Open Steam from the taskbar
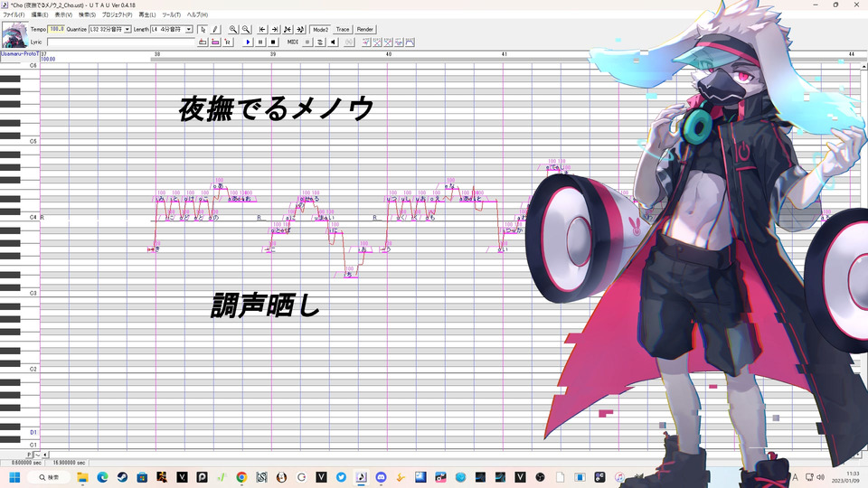The image size is (868, 488). tap(122, 477)
